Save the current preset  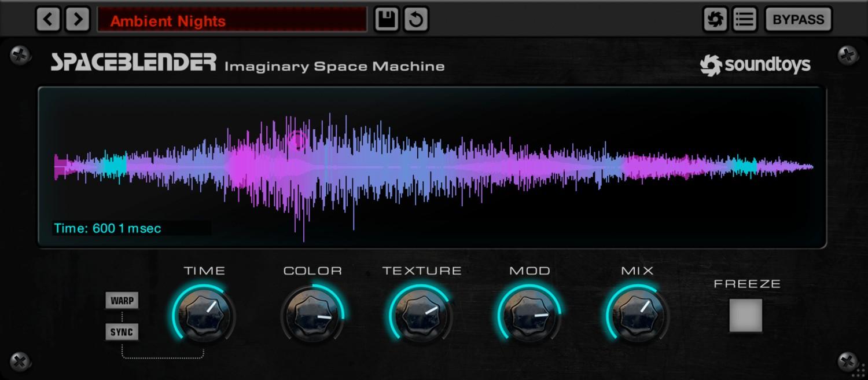[x=387, y=19]
